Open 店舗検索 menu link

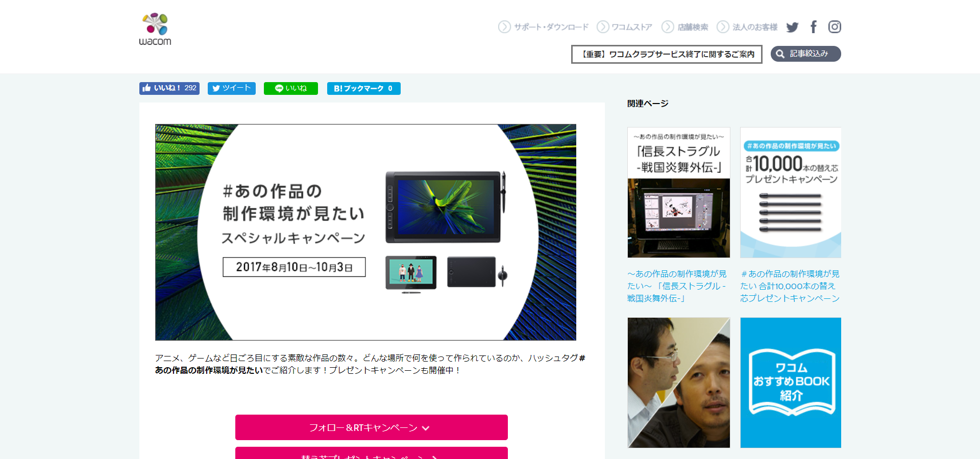tap(693, 27)
